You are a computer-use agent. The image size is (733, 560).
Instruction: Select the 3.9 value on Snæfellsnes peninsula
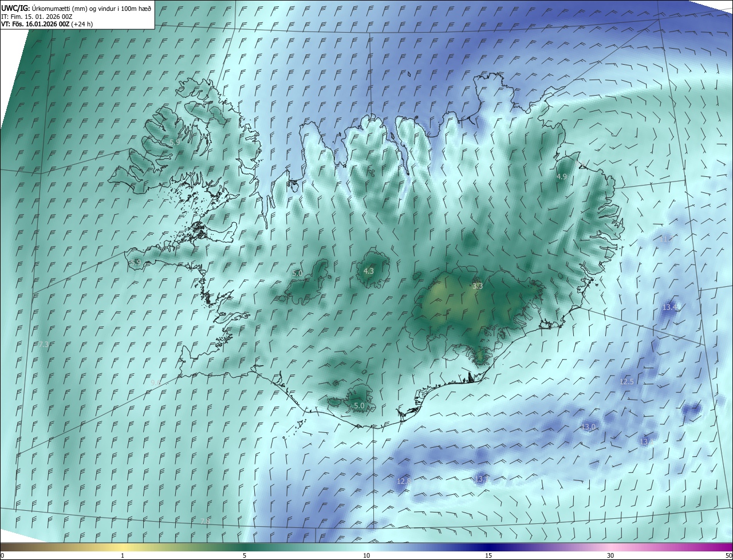136,262
